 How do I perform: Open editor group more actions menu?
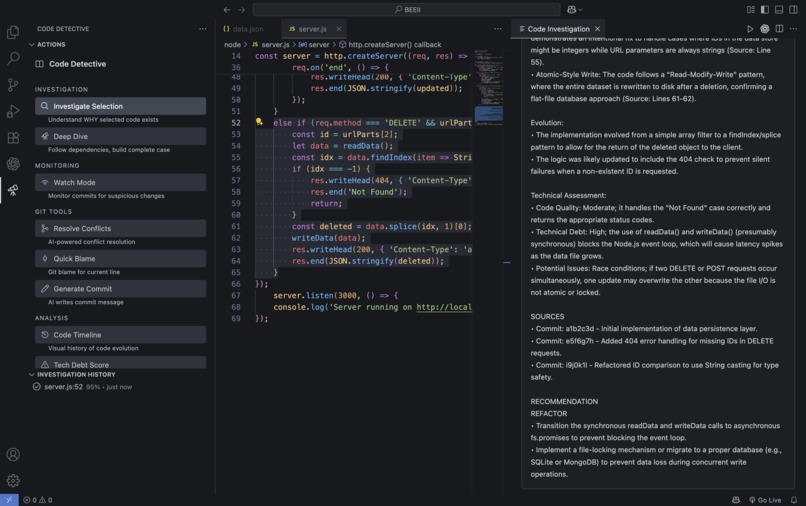(x=498, y=29)
